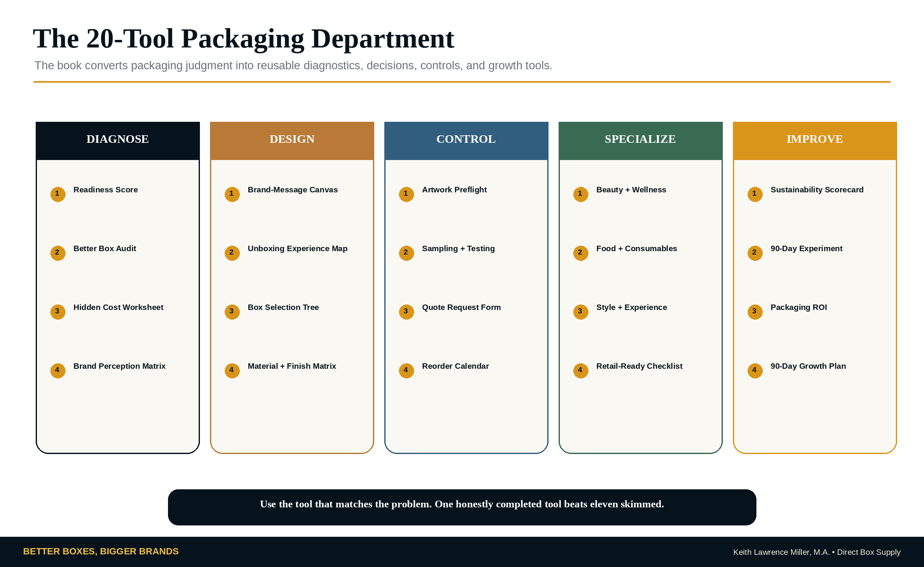Click the Quote Request Form label
The image size is (924, 567).
click(x=461, y=307)
